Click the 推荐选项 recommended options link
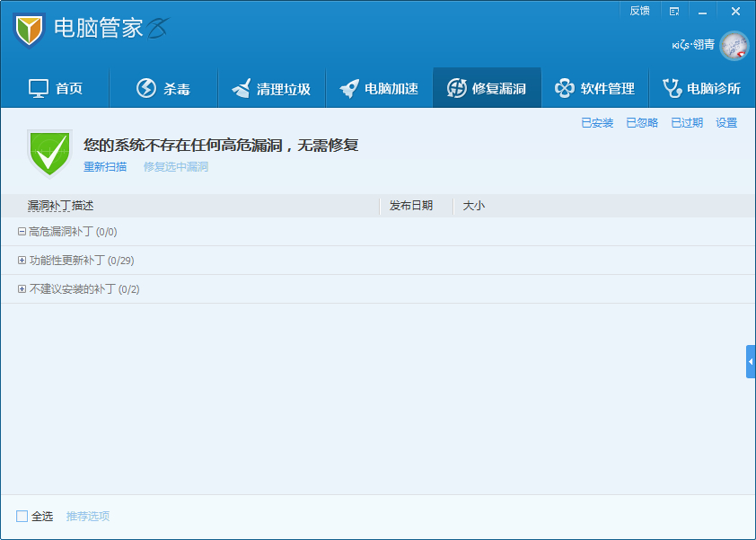The image size is (756, 540). click(88, 517)
